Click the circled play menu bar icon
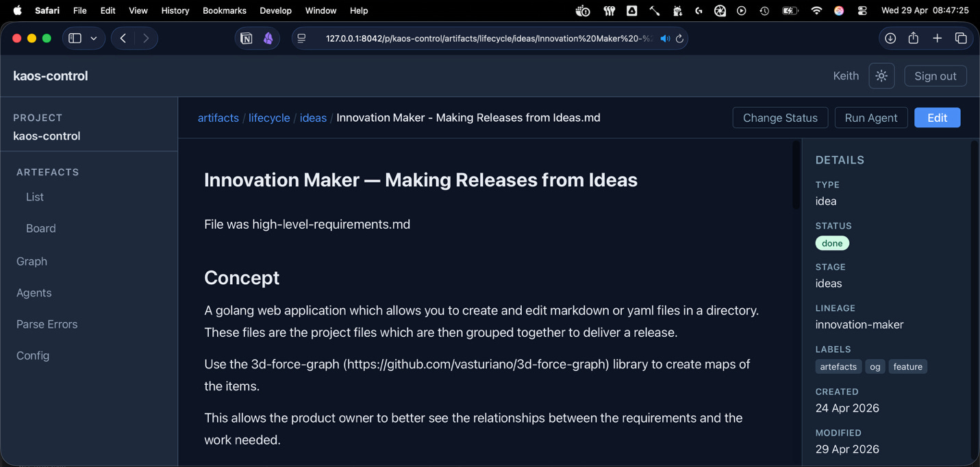Viewport: 980px width, 467px height. [x=742, y=10]
